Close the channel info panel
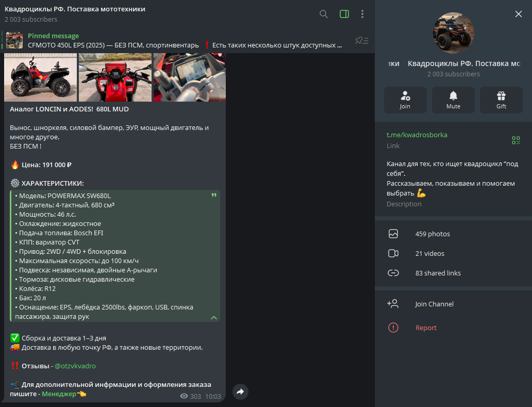This screenshot has height=407, width=532. point(519,14)
